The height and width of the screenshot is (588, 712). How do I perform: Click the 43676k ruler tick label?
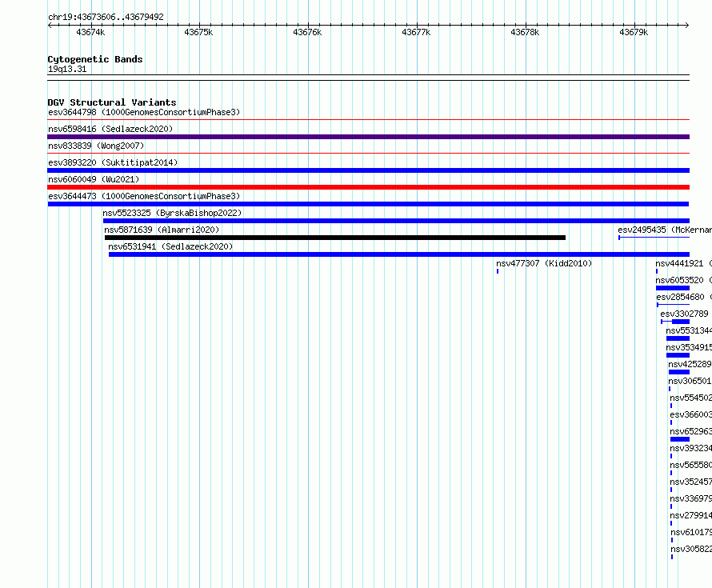[x=307, y=32]
